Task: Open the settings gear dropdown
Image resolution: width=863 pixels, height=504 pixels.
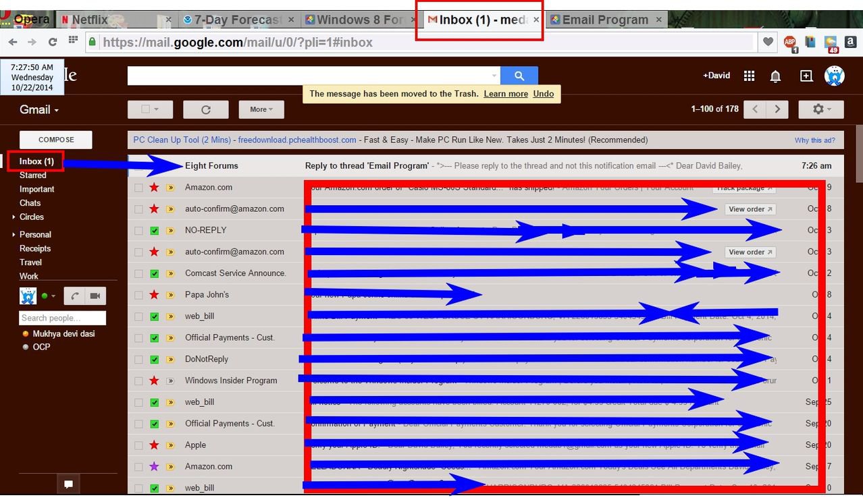Action: pos(820,109)
